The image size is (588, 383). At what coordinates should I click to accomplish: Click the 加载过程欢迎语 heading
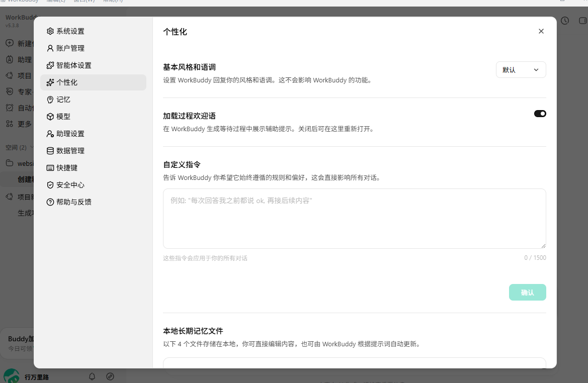click(x=189, y=116)
